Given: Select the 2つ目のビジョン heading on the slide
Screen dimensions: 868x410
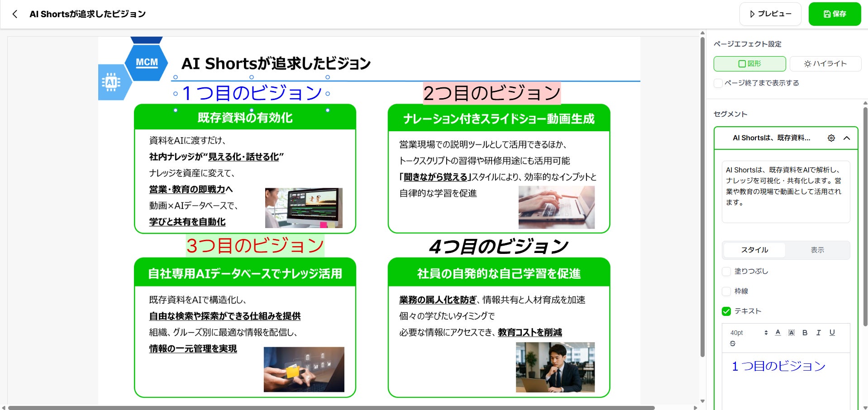Looking at the screenshot, I should pos(492,93).
